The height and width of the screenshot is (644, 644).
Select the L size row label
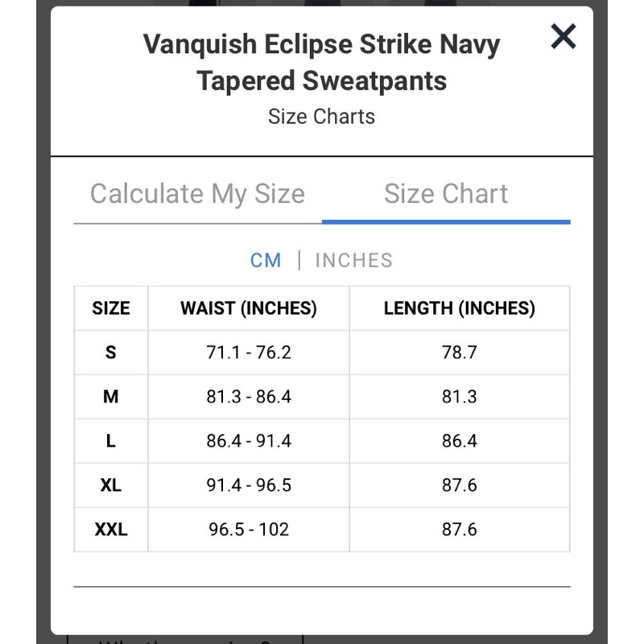coord(111,441)
